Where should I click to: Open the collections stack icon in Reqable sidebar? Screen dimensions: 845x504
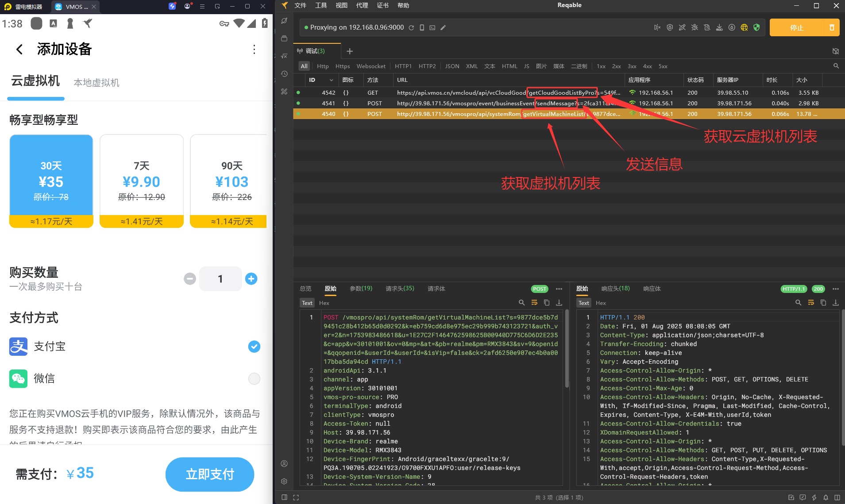coord(284,38)
